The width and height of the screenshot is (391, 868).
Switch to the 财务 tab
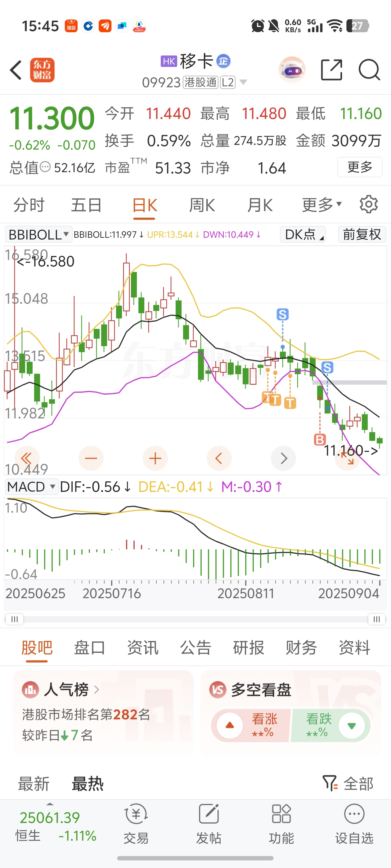pyautogui.click(x=301, y=647)
